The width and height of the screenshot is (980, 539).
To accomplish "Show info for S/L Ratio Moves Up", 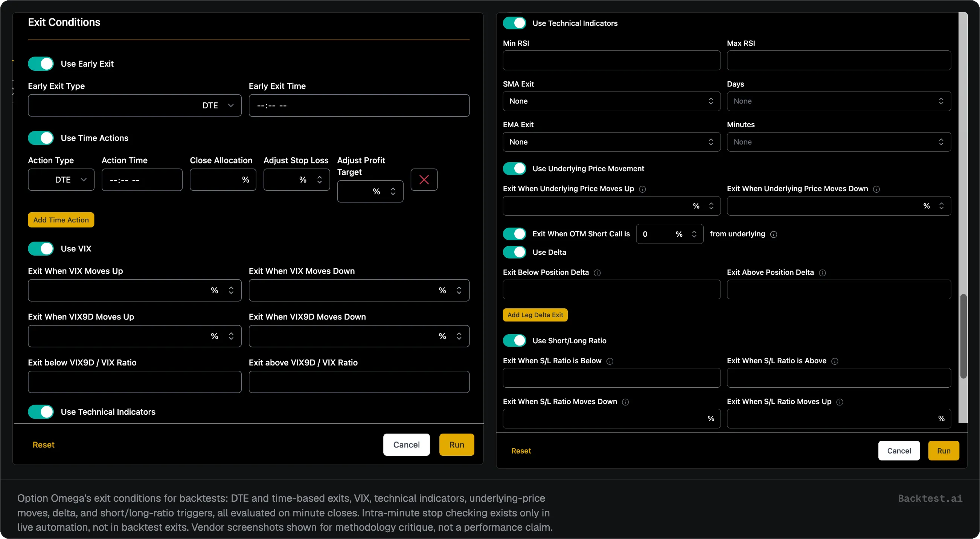I will click(x=840, y=402).
